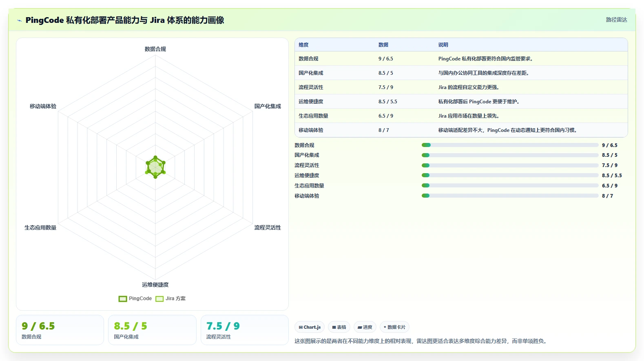Toggle the PingCode legend swatch under radar chart
The height and width of the screenshot is (361, 644).
coord(123,299)
